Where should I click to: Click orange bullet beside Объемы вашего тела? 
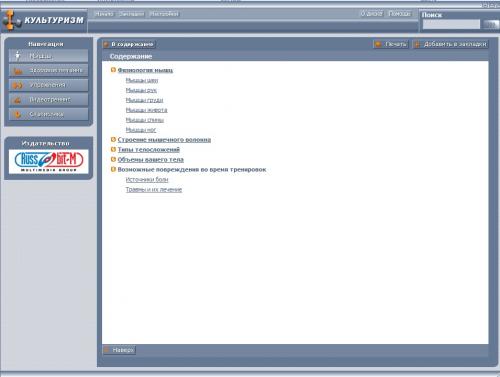(113, 159)
